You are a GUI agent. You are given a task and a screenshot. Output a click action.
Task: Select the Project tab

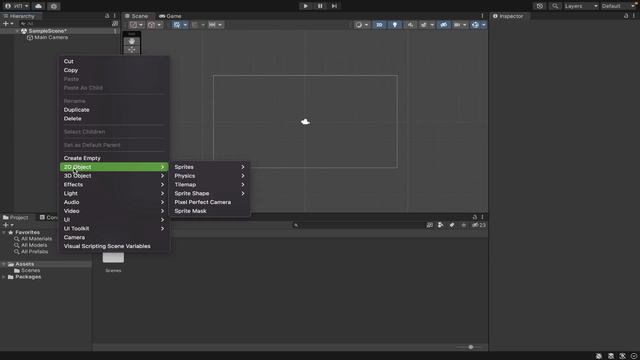16,218
